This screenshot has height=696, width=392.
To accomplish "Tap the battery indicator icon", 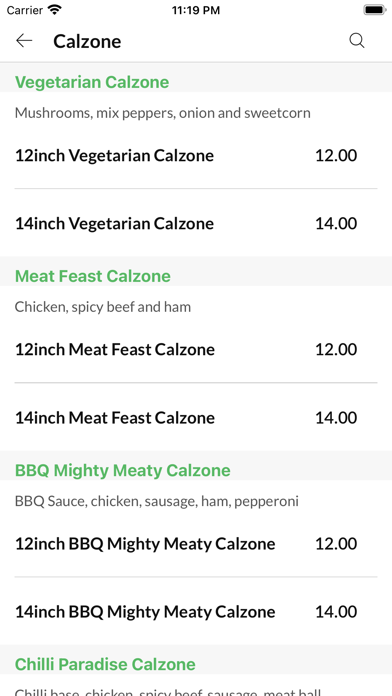I will point(374,10).
